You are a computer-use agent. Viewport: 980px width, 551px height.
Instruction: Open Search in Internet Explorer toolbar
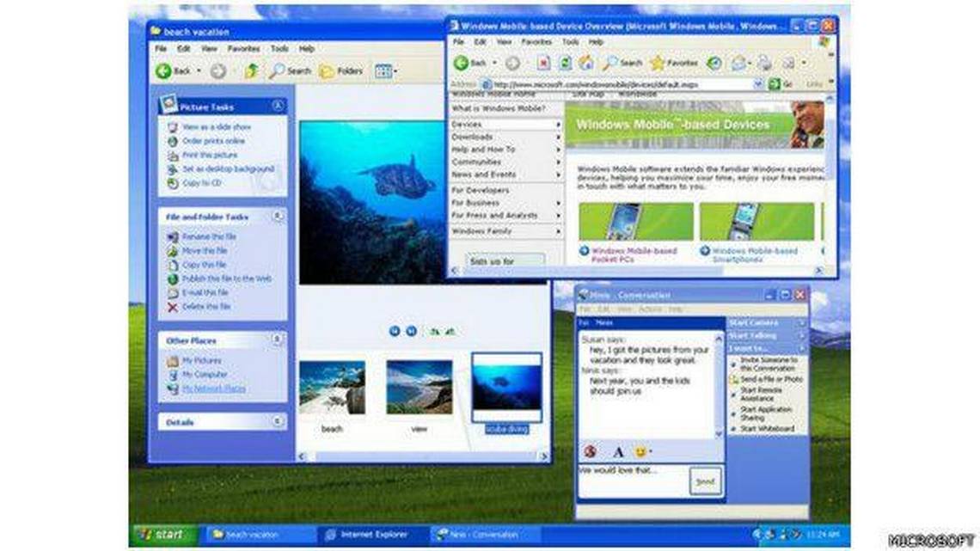(x=622, y=63)
